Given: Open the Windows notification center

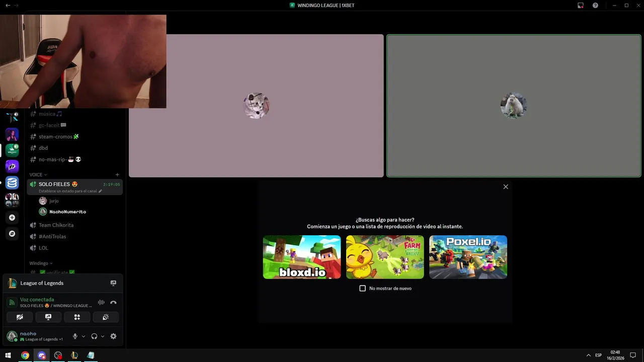Looking at the screenshot, I should [x=633, y=355].
